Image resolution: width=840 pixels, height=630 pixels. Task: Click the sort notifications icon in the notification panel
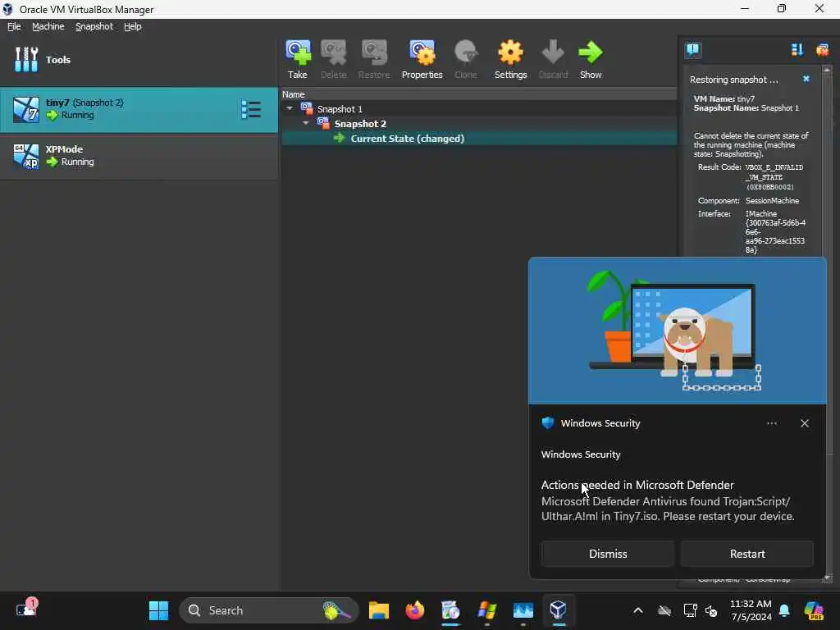click(797, 50)
